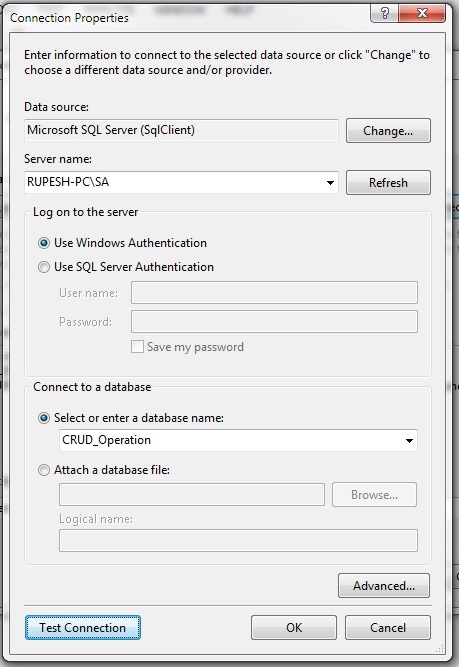The width and height of the screenshot is (459, 667).
Task: Click the help question mark icon
Action: coord(385,14)
